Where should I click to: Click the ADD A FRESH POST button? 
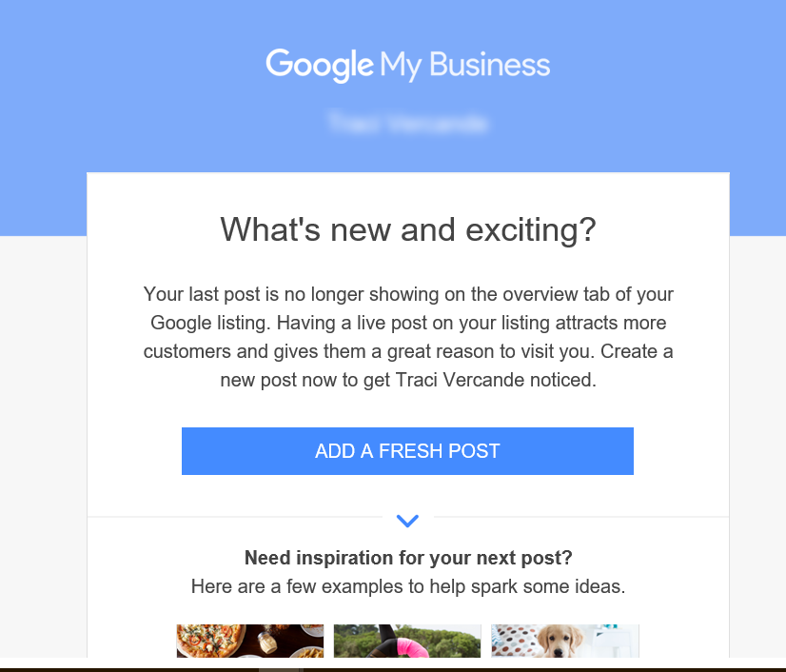pyautogui.click(x=407, y=451)
